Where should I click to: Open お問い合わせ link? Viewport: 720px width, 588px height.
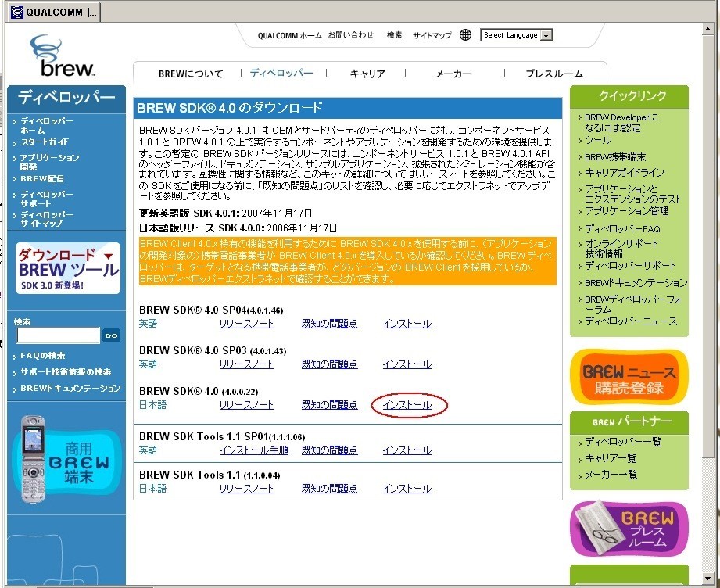[351, 35]
